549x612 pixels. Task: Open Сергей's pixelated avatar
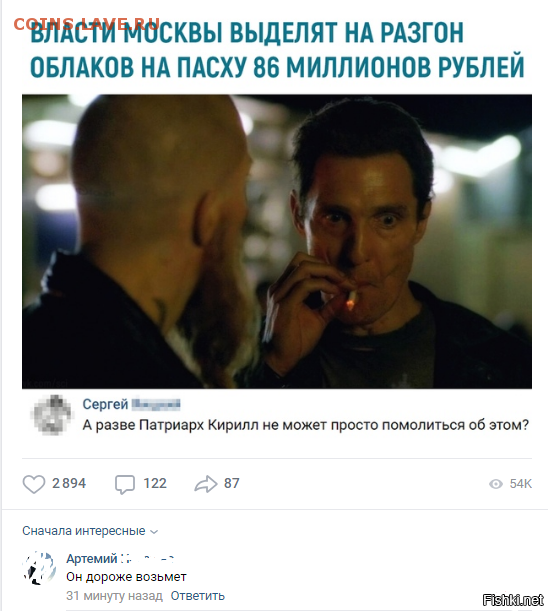tap(52, 415)
